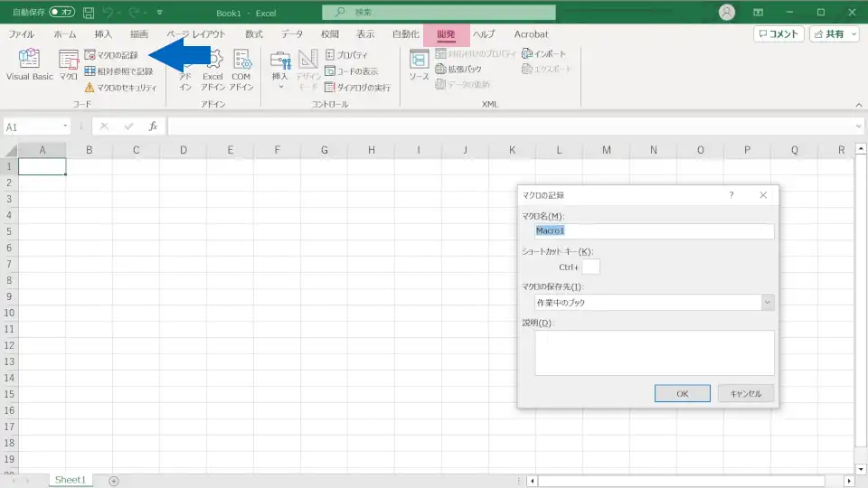Screen dimensions: 868x488
Task: Open the XML ソース (Source) pane icon
Action: click(419, 65)
